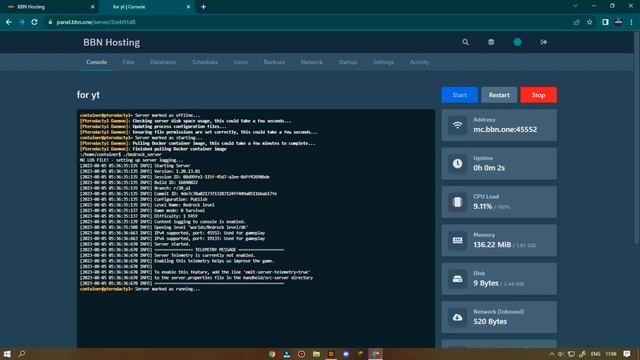
Task: Open the volume control in tray
Action: click(561, 354)
